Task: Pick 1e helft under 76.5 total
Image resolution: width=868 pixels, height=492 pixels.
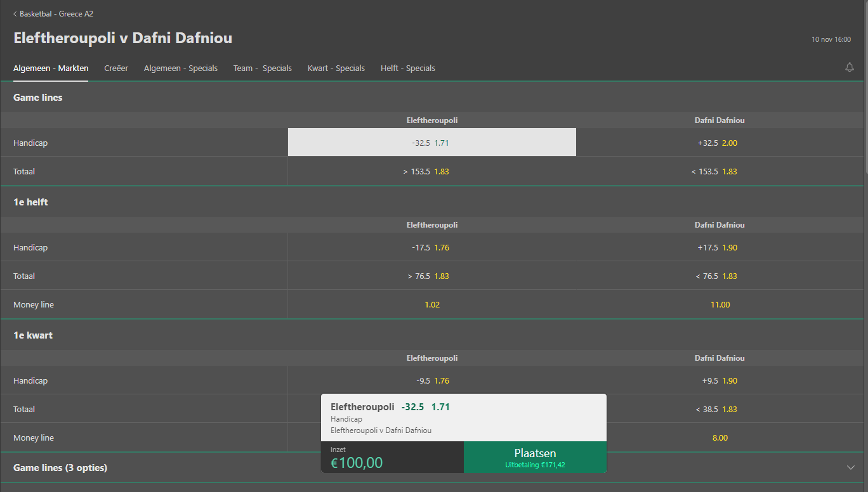Action: (720, 276)
